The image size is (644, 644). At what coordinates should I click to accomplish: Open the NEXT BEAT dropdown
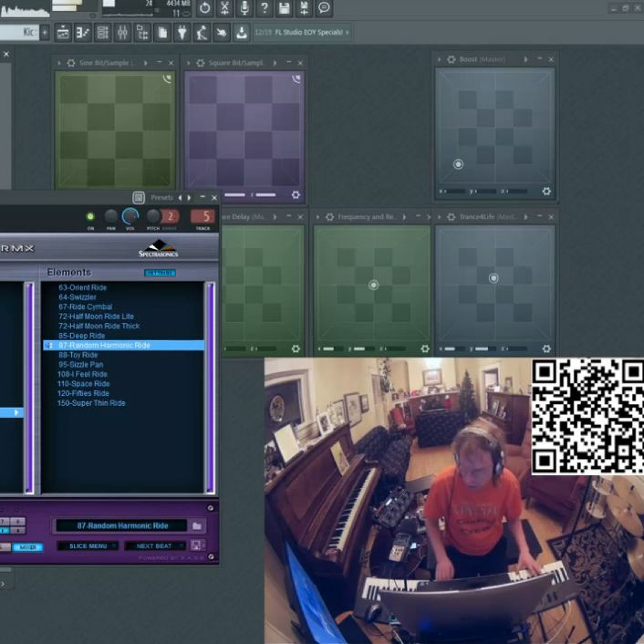154,546
